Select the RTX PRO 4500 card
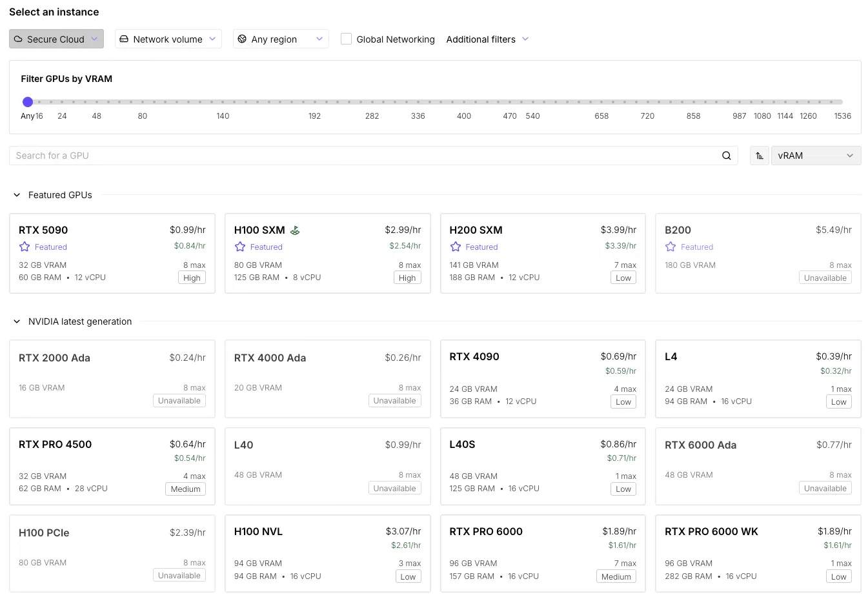Viewport: 868px width, 599px height. 112,467
